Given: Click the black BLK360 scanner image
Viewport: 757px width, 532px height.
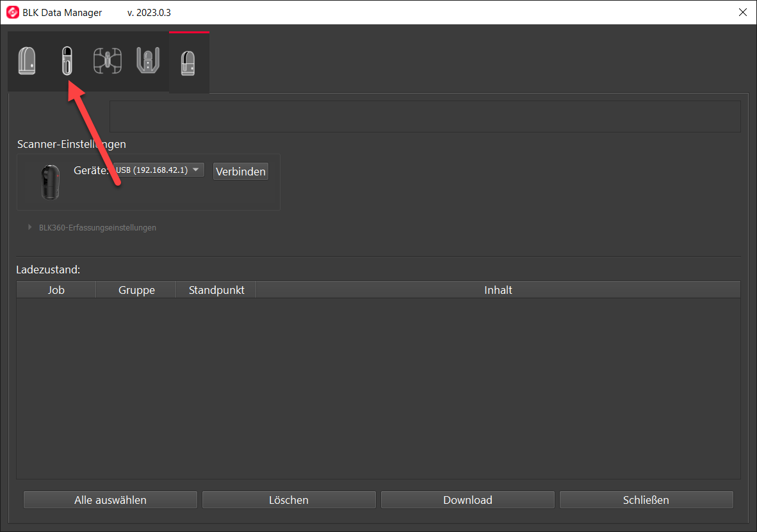Looking at the screenshot, I should click(50, 182).
